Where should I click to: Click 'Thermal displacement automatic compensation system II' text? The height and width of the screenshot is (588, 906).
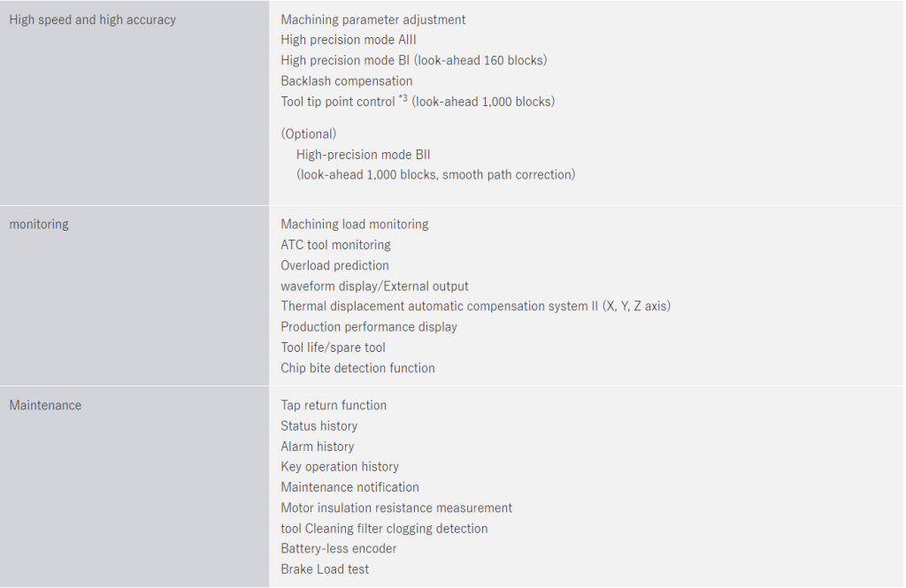point(440,307)
